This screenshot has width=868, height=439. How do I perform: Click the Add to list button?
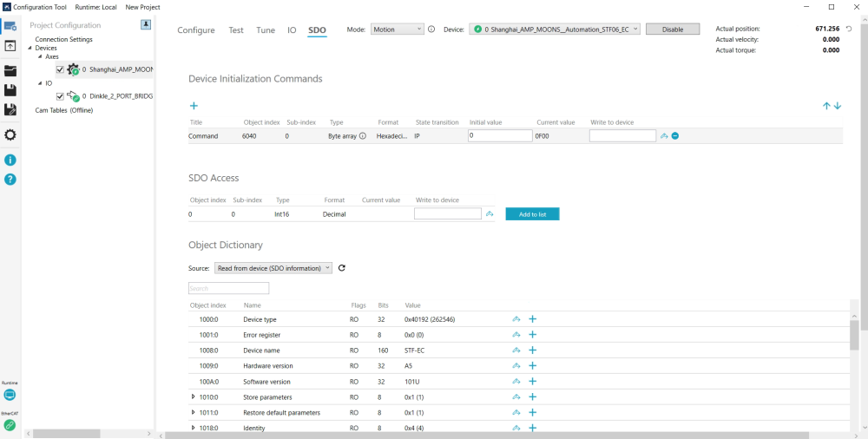pyautogui.click(x=532, y=213)
